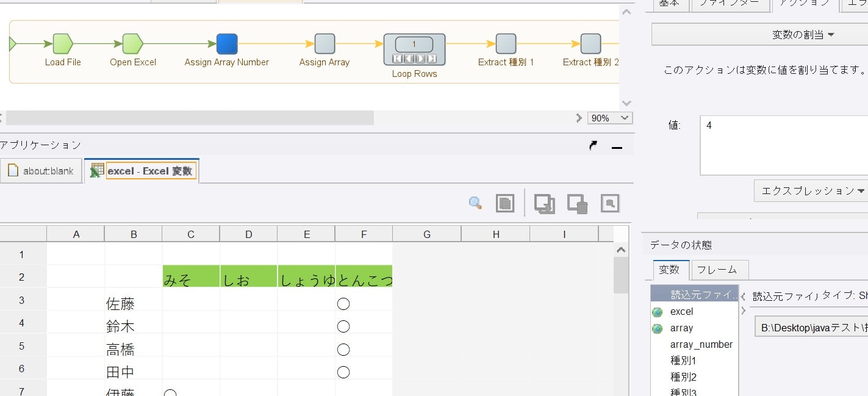This screenshot has height=396, width=868.
Task: Click down arrow of robot view vertical scrollbar
Action: [626, 103]
